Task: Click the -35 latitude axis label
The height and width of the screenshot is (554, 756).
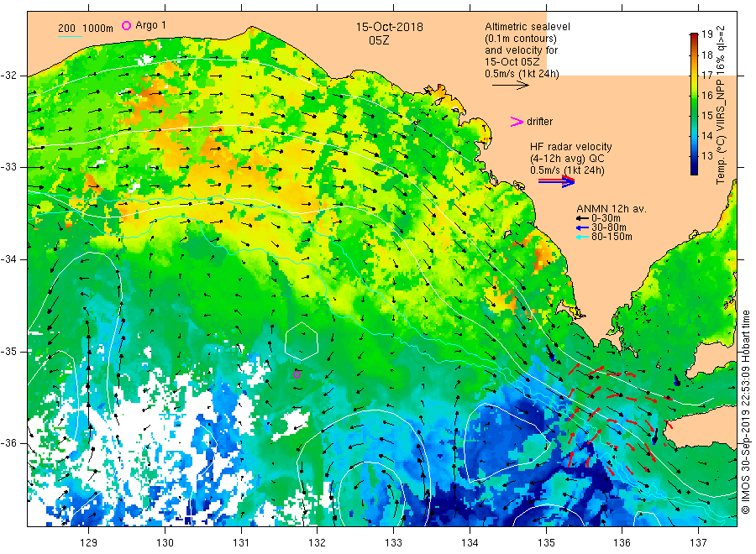Action: [x=9, y=351]
